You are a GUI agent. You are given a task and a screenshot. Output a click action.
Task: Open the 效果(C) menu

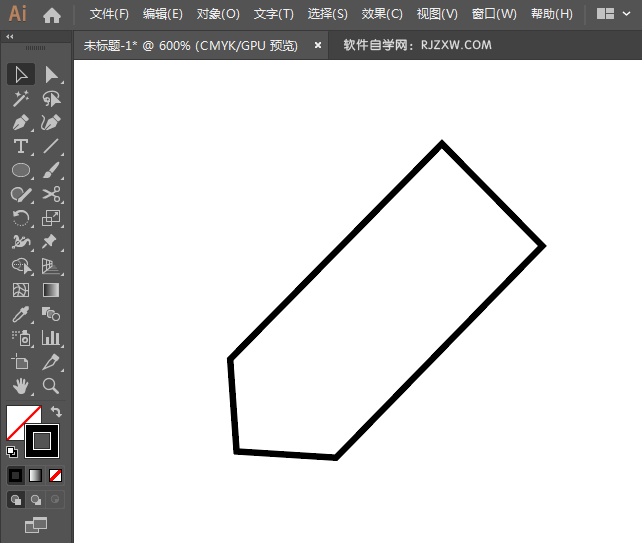tap(382, 14)
